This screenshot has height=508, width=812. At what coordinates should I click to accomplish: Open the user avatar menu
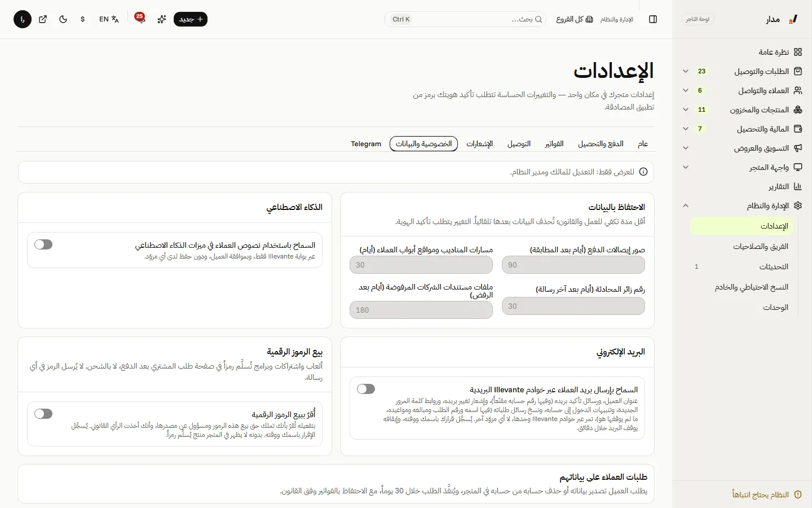pyautogui.click(x=23, y=19)
